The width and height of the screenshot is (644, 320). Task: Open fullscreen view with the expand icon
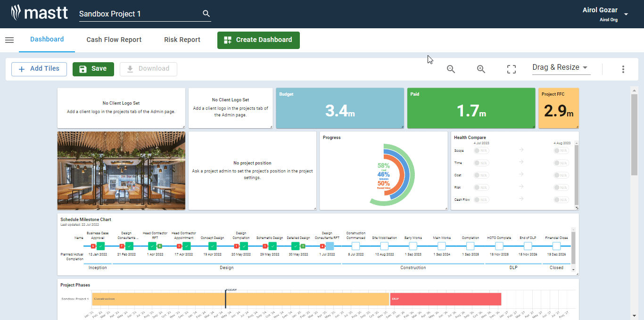pyautogui.click(x=511, y=69)
